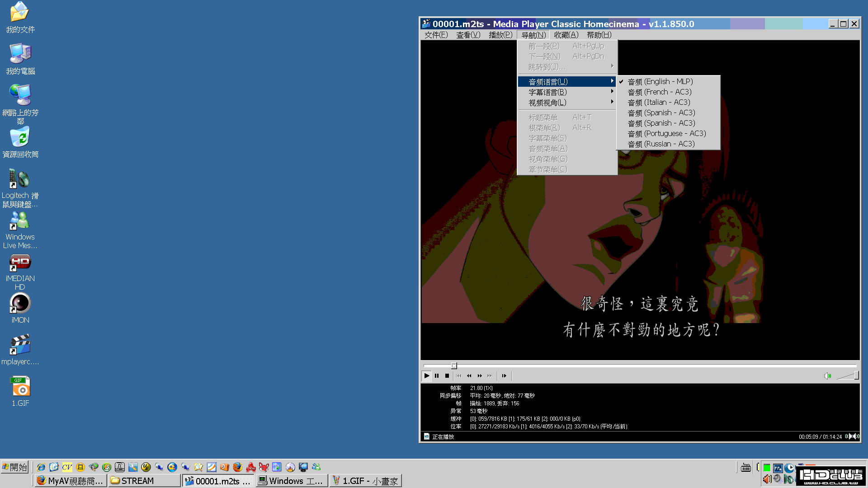Launch Messenger people icon in quick launch
Viewport: 868px width, 488px height.
click(x=316, y=467)
